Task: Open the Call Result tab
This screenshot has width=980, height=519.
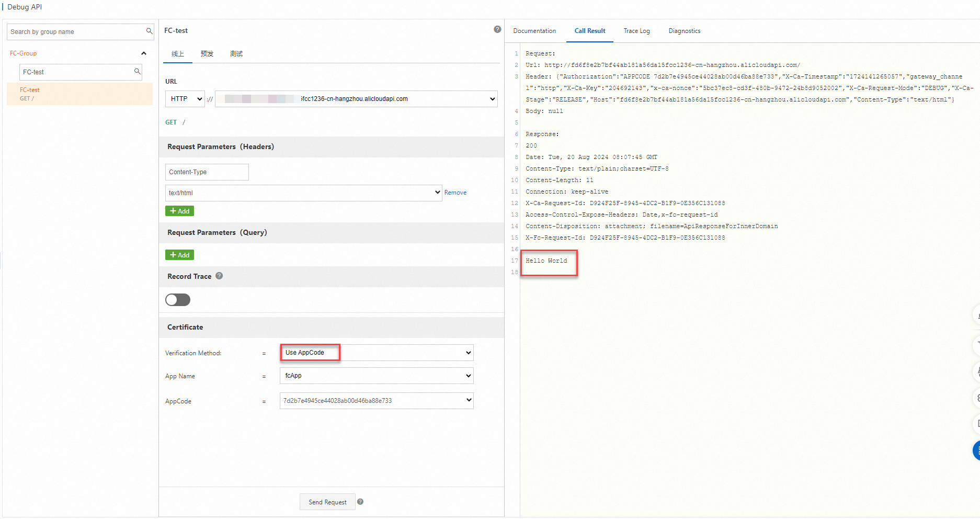Action: (590, 31)
